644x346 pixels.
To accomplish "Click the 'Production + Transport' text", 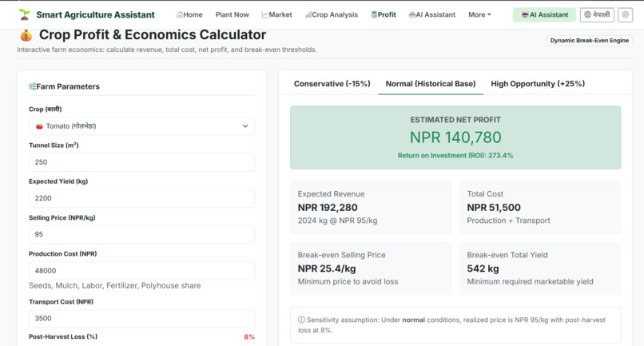I will click(x=508, y=221).
